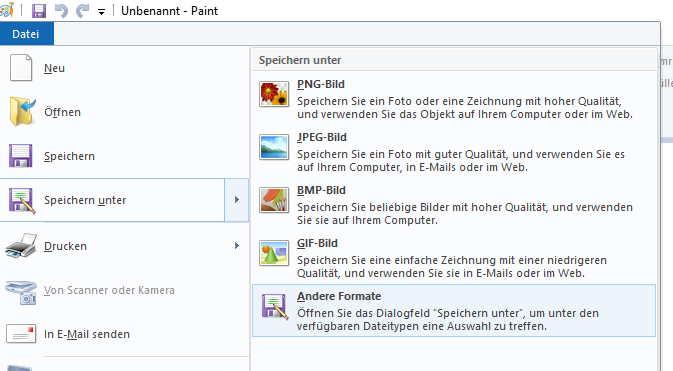Screen dimensions: 673x371
Task: Click the Unbenannt - Paint window title
Action: 170,11
